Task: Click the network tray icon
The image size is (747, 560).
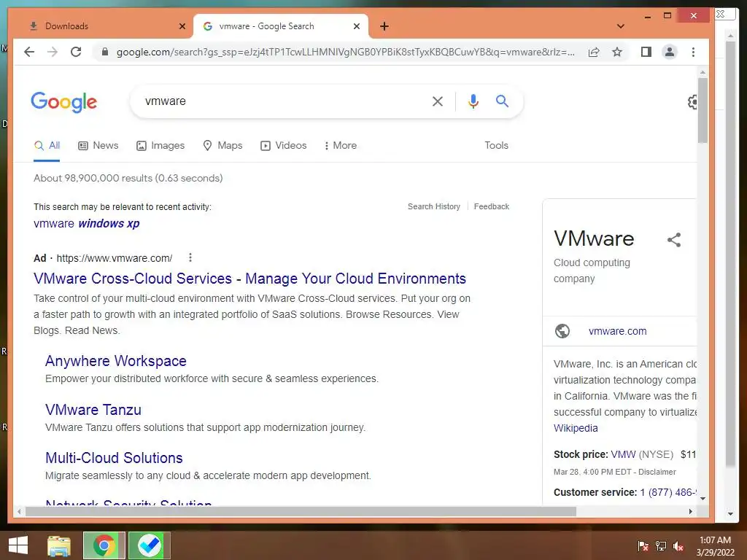Action: tap(661, 546)
